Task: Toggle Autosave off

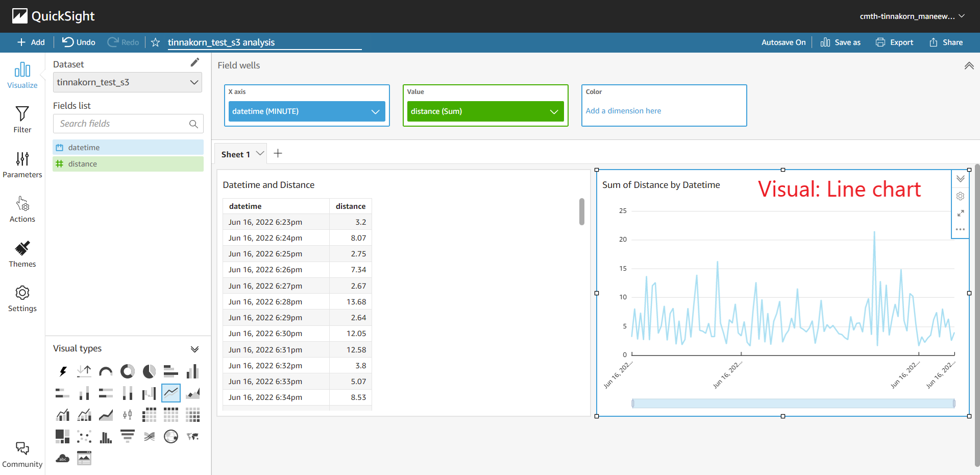Action: click(x=783, y=42)
